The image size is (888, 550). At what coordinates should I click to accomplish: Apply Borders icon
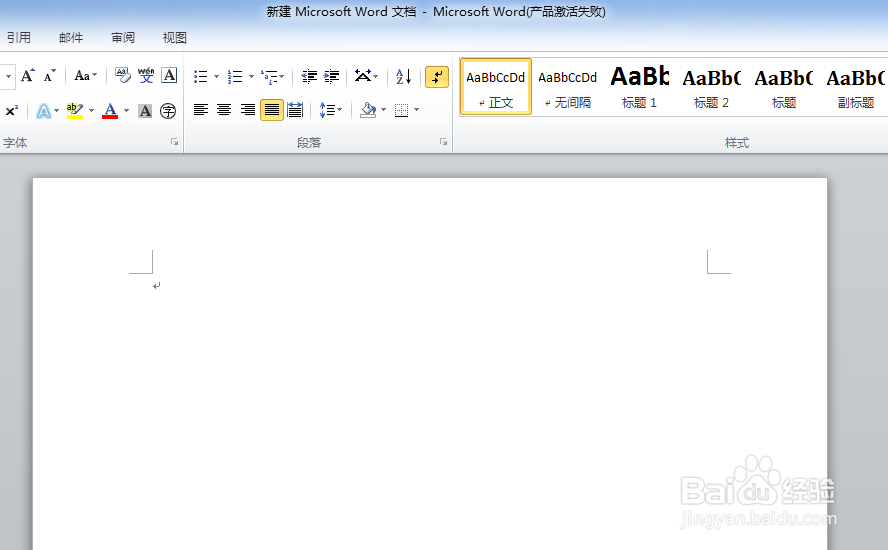[x=402, y=110]
